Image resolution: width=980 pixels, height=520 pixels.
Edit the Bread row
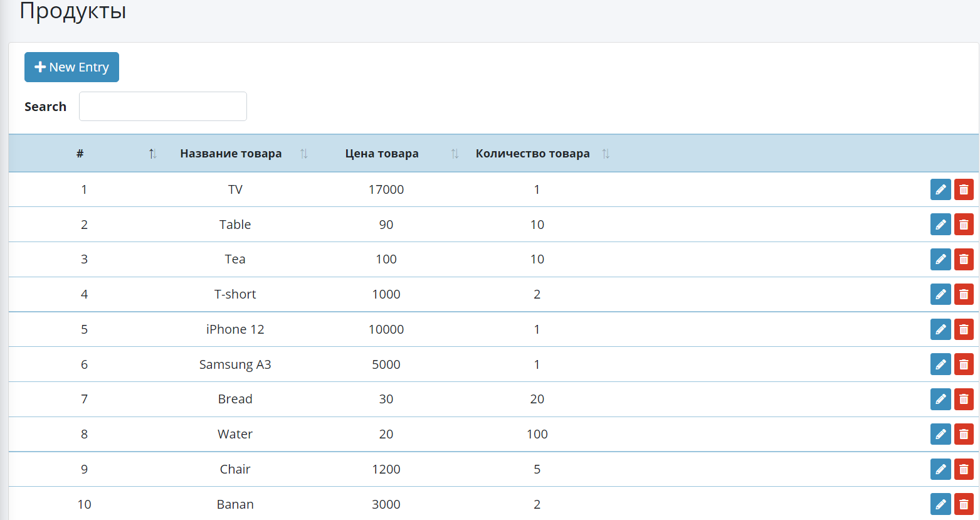coord(940,399)
